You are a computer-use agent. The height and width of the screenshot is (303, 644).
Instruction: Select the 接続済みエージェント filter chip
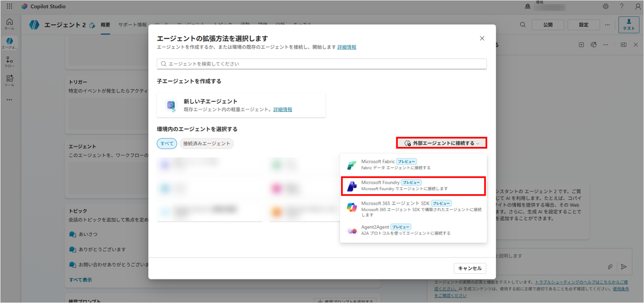point(206,143)
